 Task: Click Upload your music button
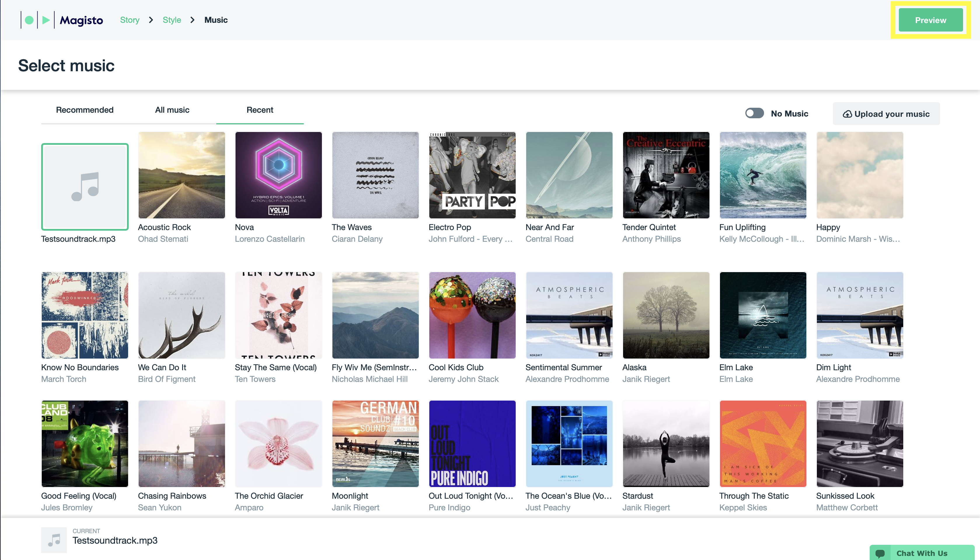coord(886,114)
